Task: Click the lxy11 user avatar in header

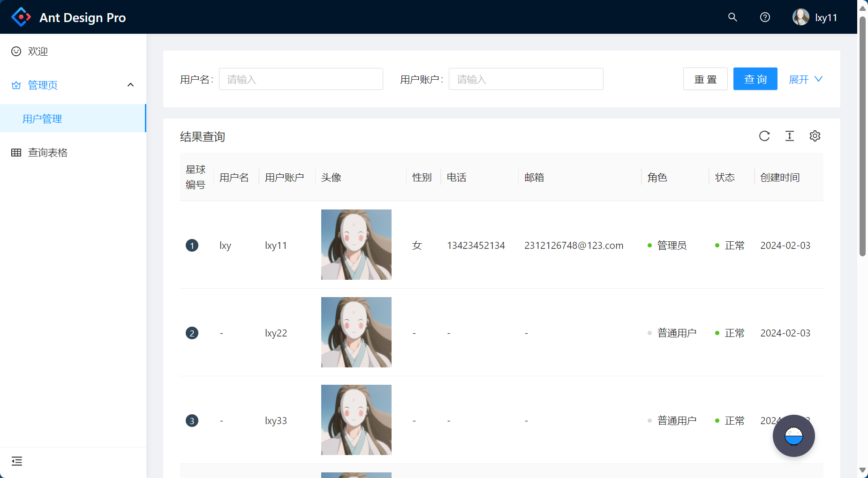Action: tap(801, 17)
